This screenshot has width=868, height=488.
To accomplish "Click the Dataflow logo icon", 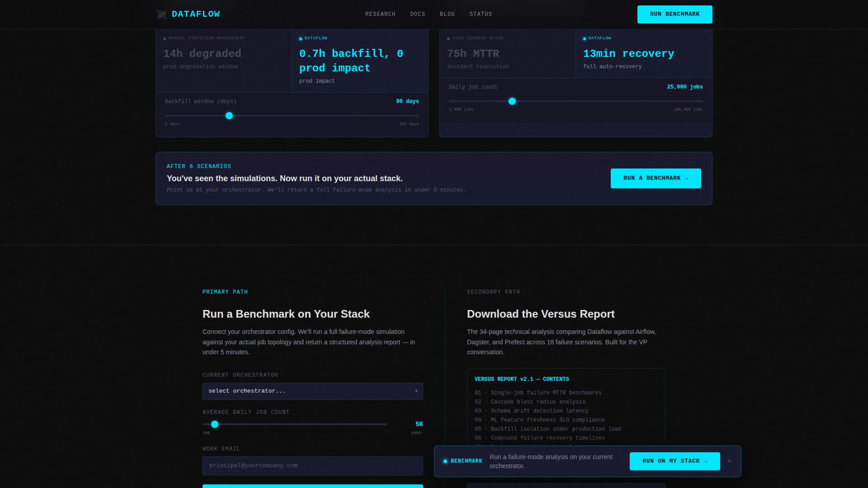I will point(162,14).
